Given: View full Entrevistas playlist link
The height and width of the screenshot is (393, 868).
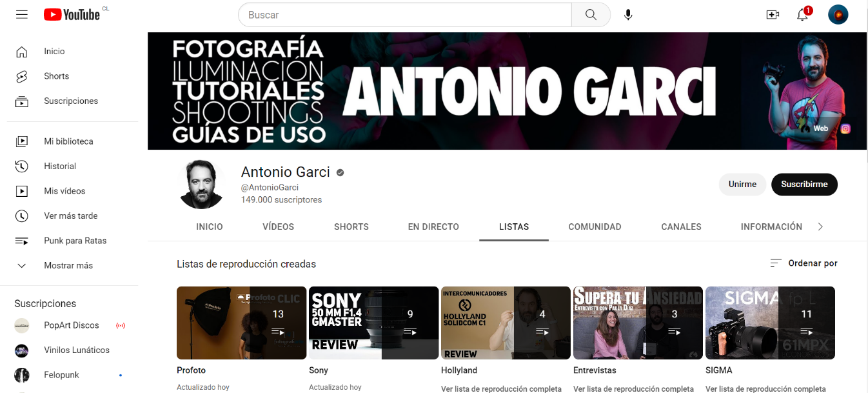Looking at the screenshot, I should [x=634, y=389].
